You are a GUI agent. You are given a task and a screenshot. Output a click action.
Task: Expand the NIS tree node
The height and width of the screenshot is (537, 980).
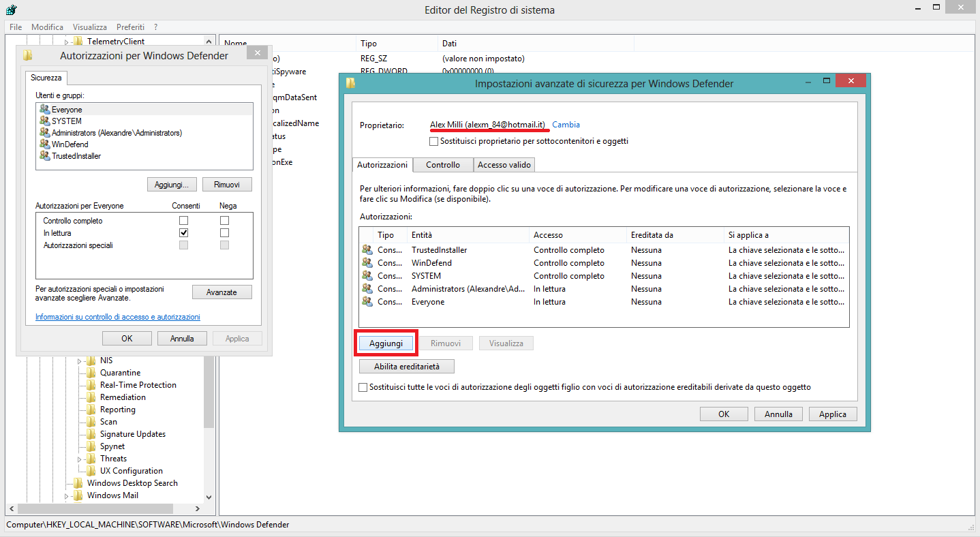coord(80,360)
